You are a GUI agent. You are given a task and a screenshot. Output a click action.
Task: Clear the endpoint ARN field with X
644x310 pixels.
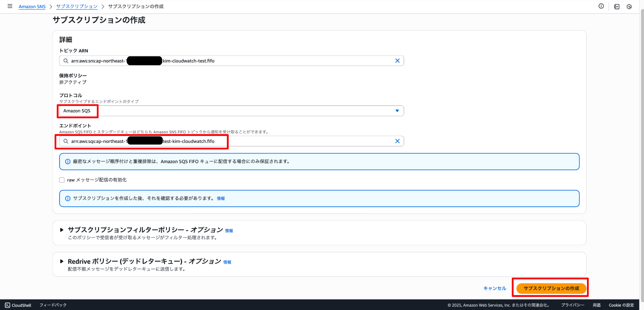click(397, 141)
